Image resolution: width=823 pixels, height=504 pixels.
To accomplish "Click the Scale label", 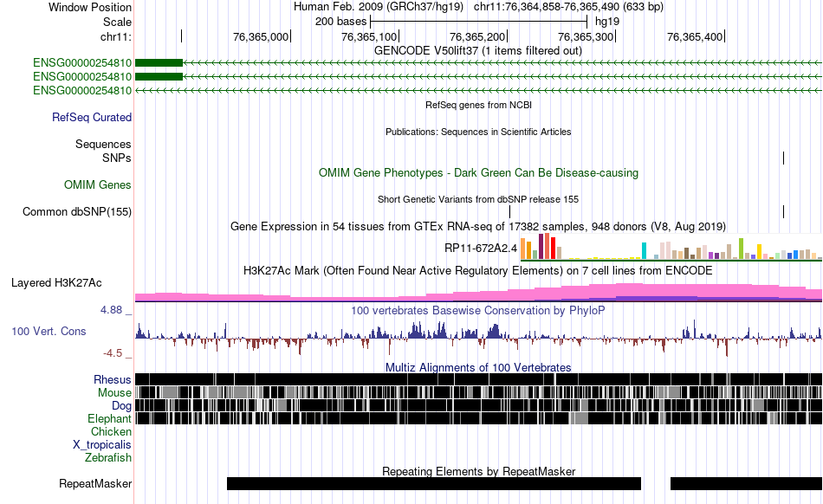I will (x=117, y=22).
